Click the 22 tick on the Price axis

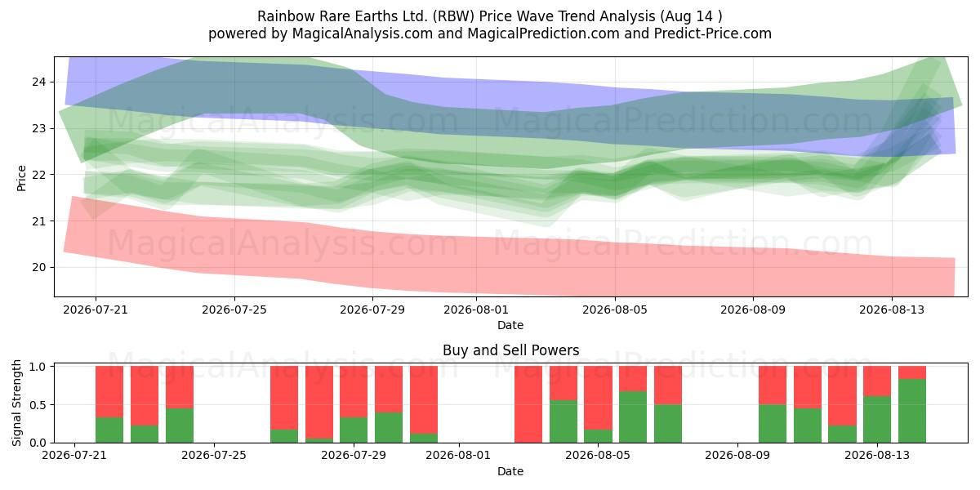tap(40, 175)
